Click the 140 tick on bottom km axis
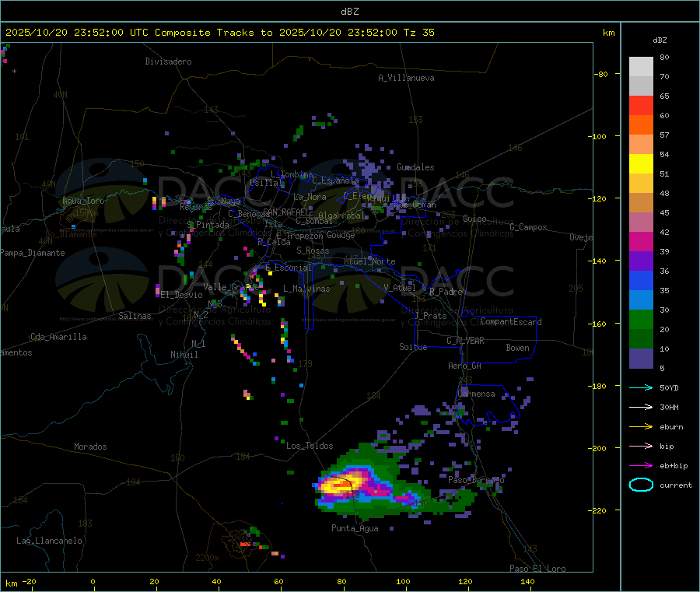The image size is (700, 592). pos(527,581)
